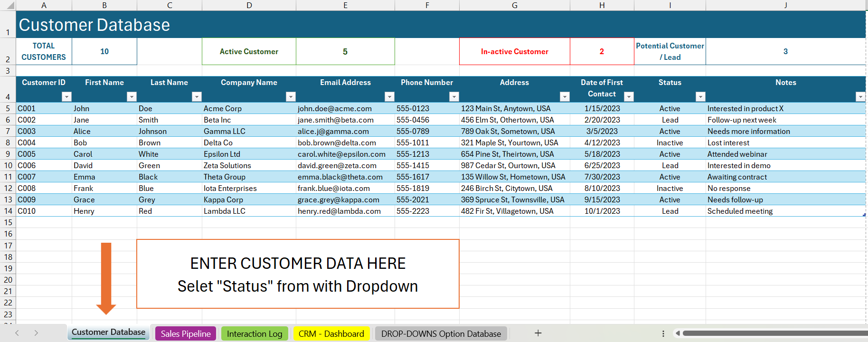
Task: Open the Customer ID filter dropdown
Action: pyautogui.click(x=66, y=96)
